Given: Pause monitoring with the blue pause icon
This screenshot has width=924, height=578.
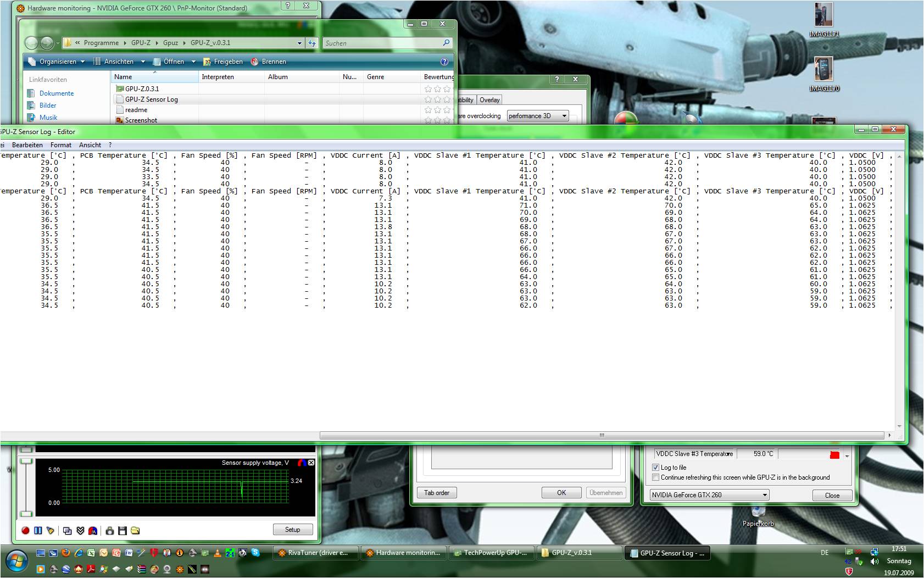Looking at the screenshot, I should [38, 530].
